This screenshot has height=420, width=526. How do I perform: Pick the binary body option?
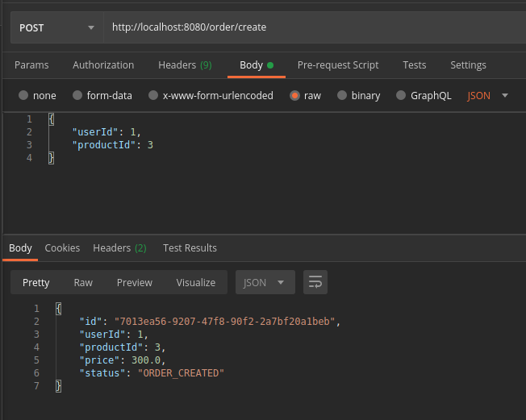(x=343, y=95)
